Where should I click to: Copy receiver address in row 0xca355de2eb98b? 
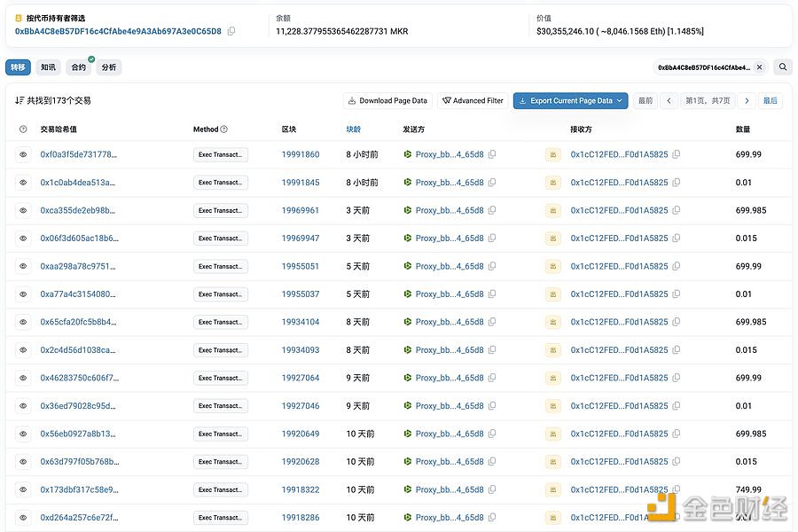[677, 210]
